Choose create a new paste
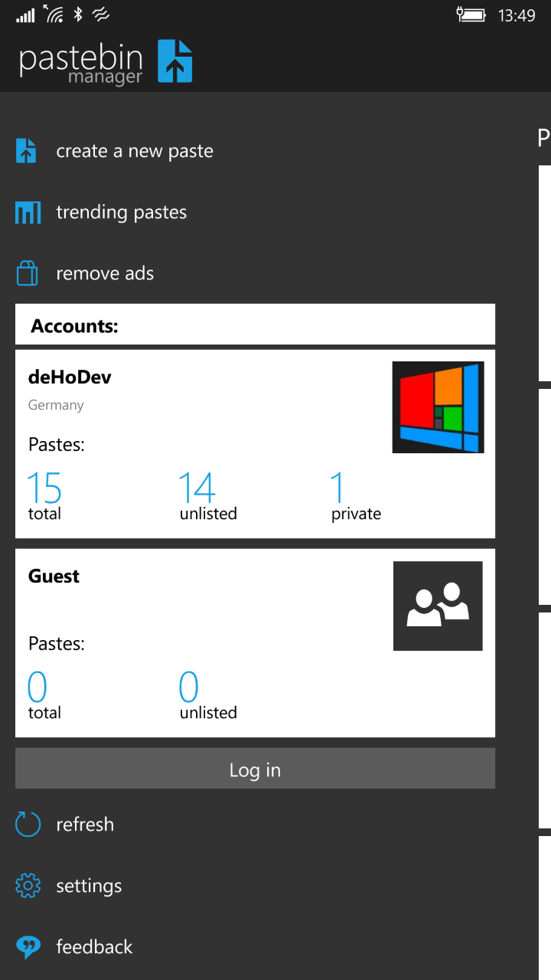Viewport: 551px width, 980px height. click(x=135, y=151)
